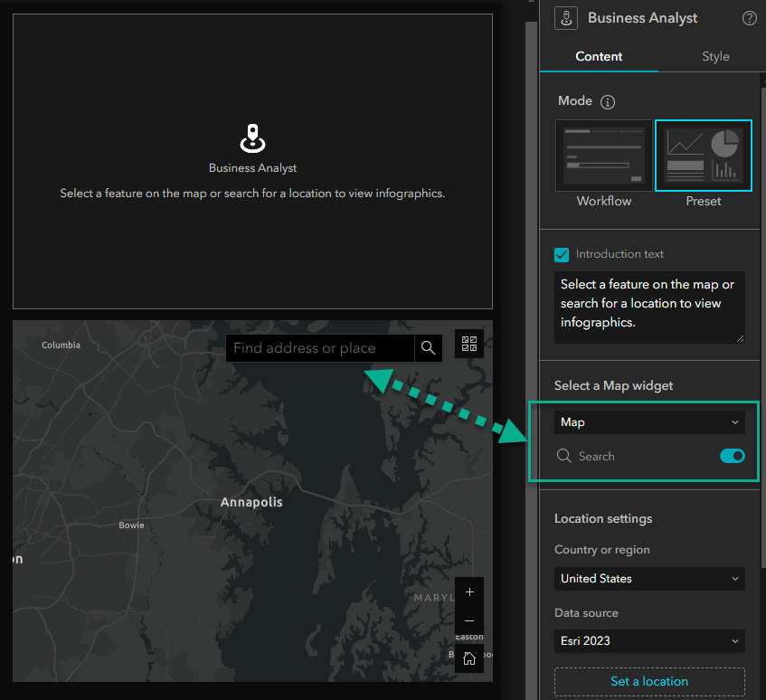Screen dimensions: 766x700
Task: Click the home extent icon on the map
Action: click(469, 658)
